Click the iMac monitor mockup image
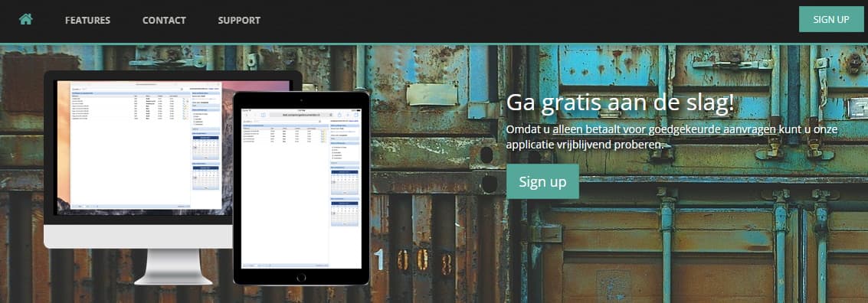The image size is (868, 303). [172, 177]
